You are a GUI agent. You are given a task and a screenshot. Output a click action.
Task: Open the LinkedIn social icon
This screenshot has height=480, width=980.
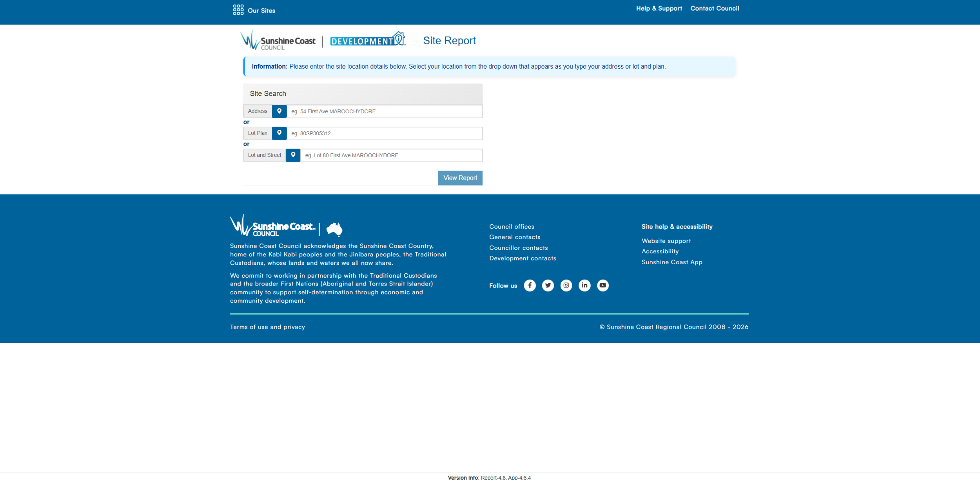[x=584, y=285]
